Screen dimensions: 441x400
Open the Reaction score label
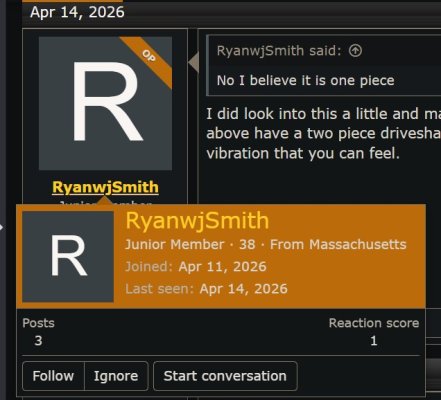(374, 323)
